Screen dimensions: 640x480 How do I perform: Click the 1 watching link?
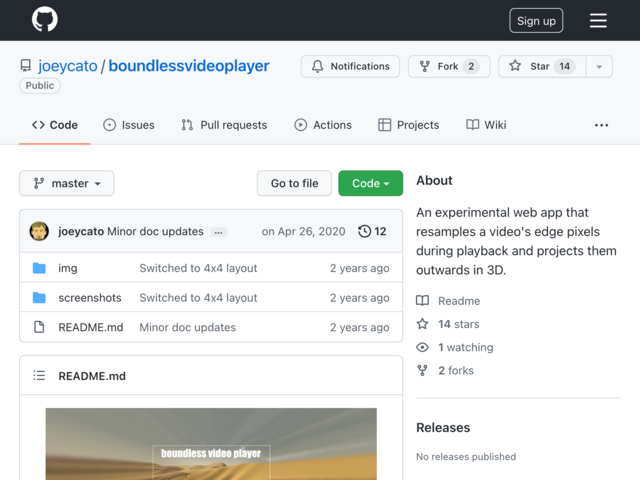click(x=455, y=347)
